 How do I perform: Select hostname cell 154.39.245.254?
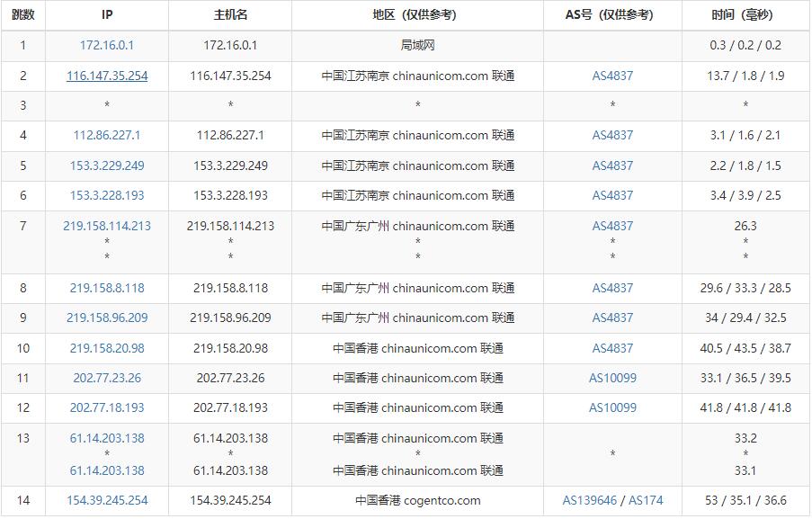230,500
